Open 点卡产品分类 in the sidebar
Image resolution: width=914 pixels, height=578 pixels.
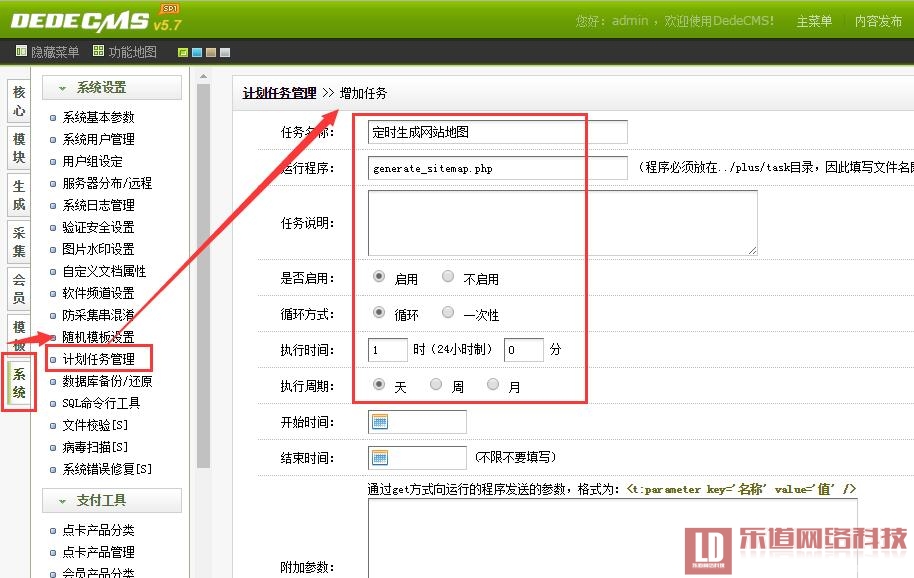(99, 530)
